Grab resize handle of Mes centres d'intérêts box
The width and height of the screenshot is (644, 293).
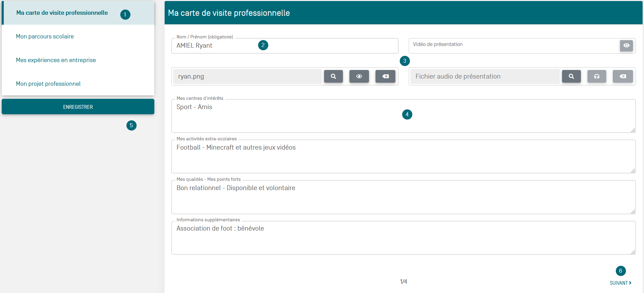coord(633,130)
